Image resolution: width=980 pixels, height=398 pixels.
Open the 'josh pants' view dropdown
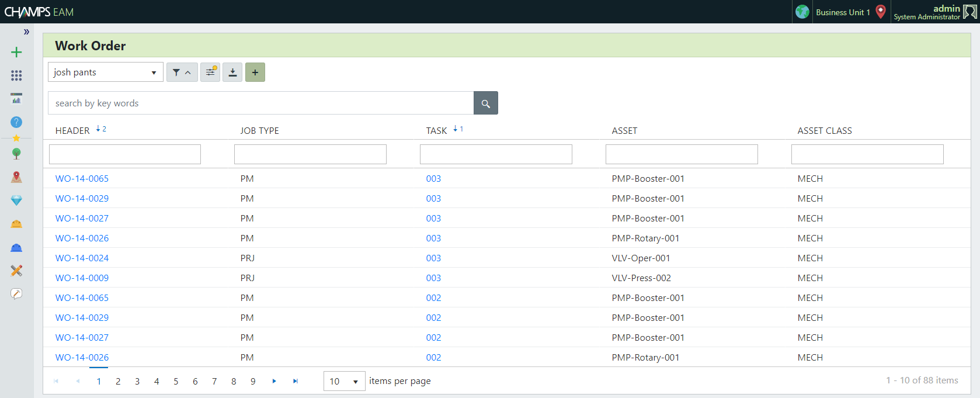coord(105,72)
